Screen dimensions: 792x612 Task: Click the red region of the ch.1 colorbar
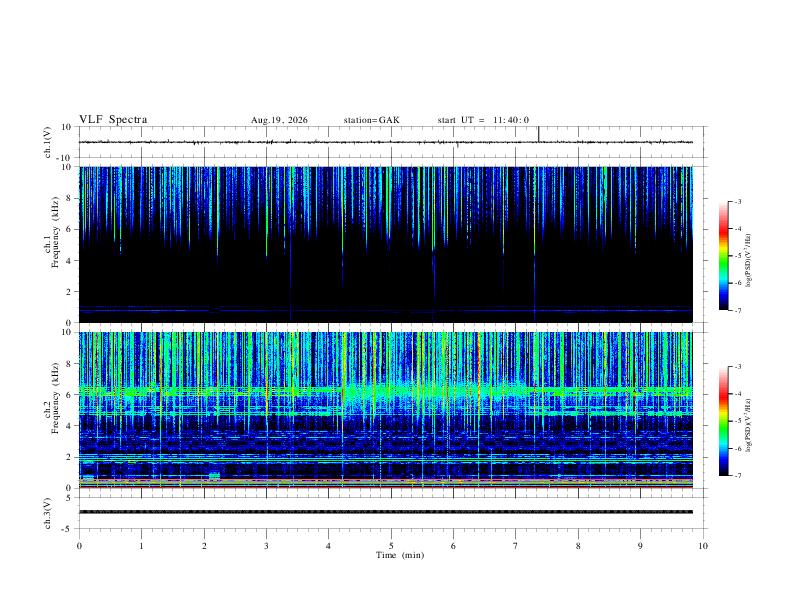click(723, 231)
